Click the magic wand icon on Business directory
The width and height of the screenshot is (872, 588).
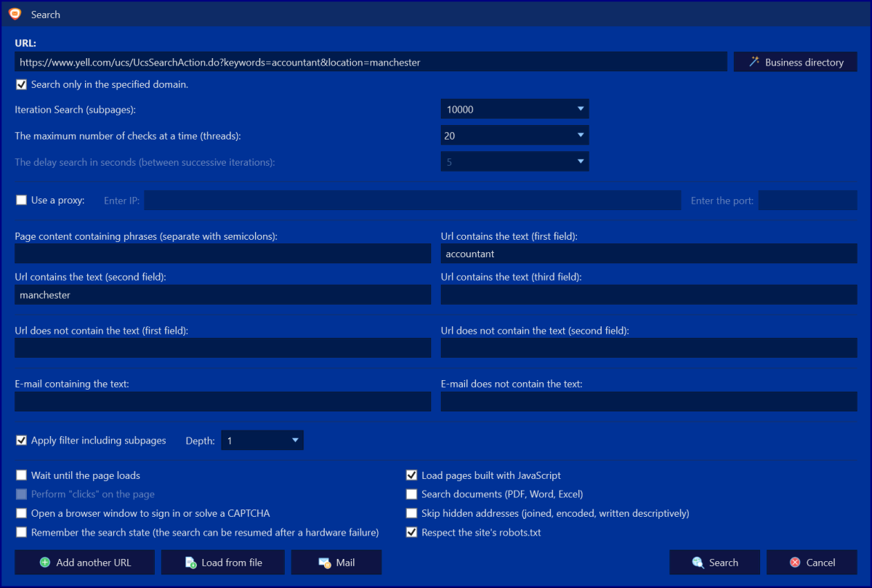pyautogui.click(x=755, y=62)
